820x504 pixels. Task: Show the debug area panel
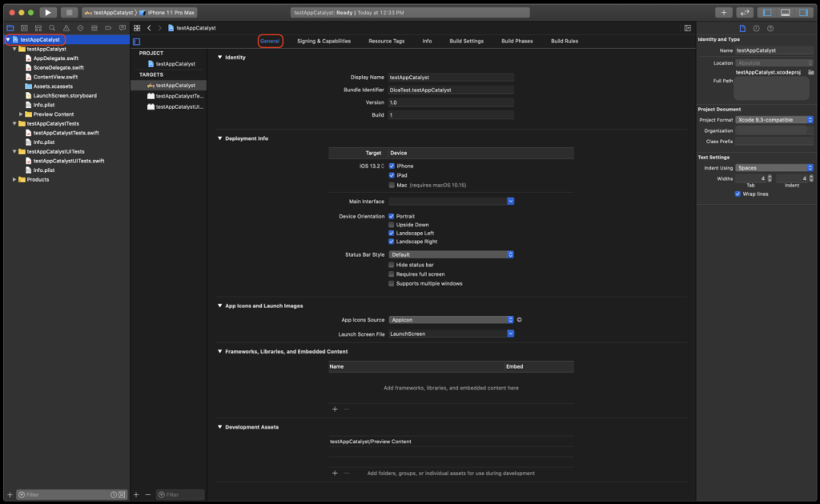click(786, 13)
